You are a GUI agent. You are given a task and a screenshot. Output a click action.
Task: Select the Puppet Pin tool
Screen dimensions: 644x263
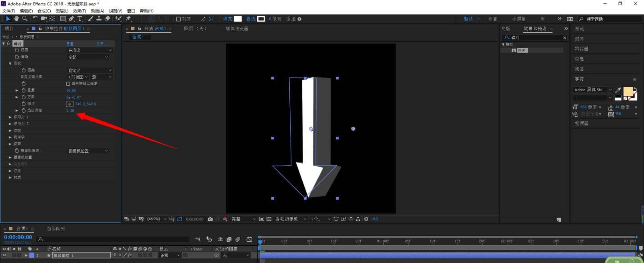[x=128, y=18]
